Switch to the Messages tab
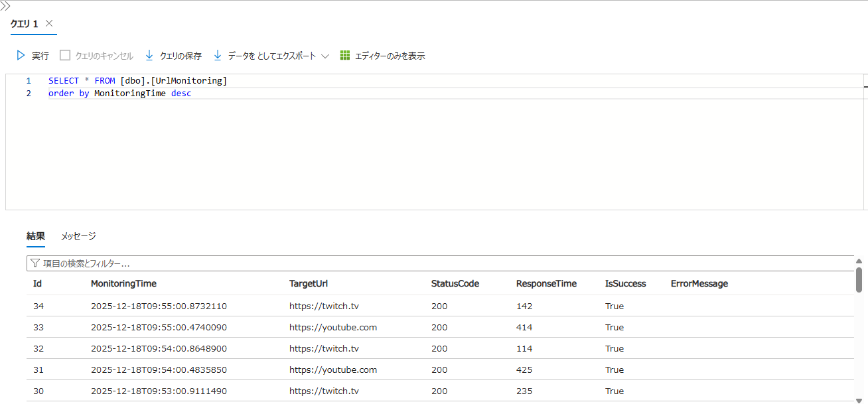 coord(78,236)
